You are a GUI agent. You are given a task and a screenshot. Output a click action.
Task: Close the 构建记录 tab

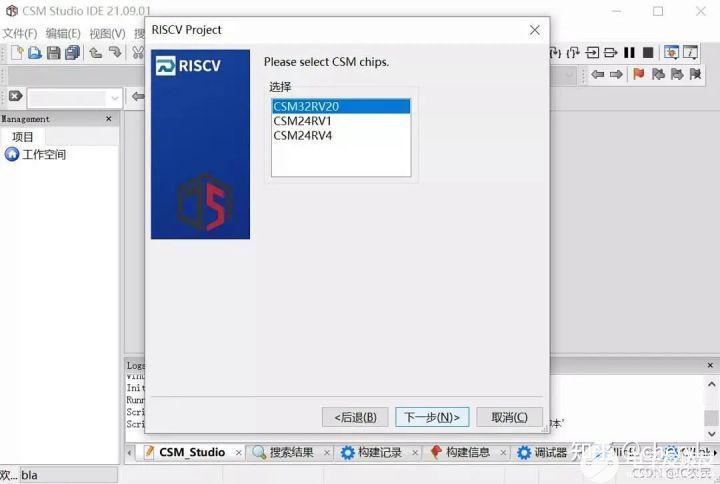tap(415, 453)
